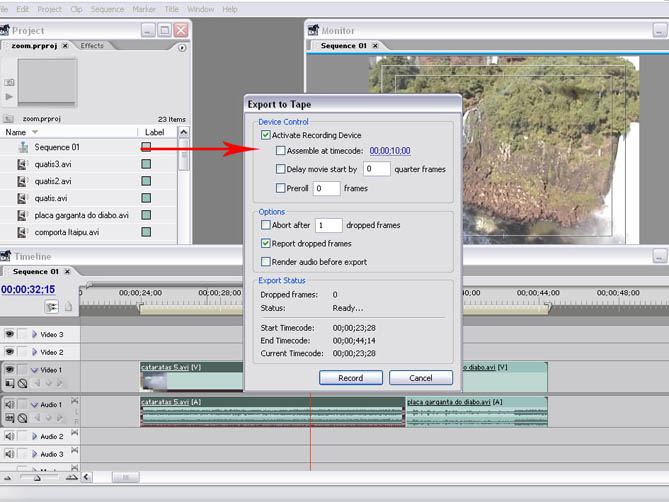Enable Assemble at timecode checkbox
Viewport: 669px width, 502px height.
point(280,151)
